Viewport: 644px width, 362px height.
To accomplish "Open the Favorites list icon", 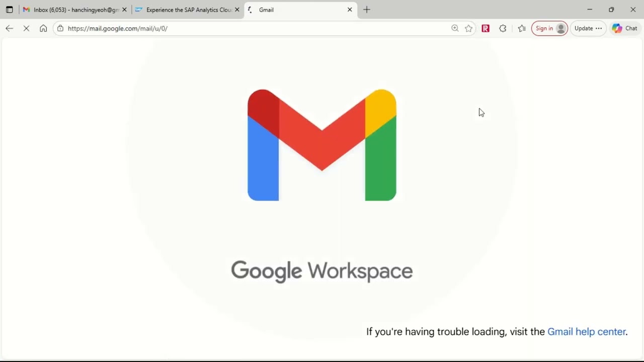I will pos(522,28).
